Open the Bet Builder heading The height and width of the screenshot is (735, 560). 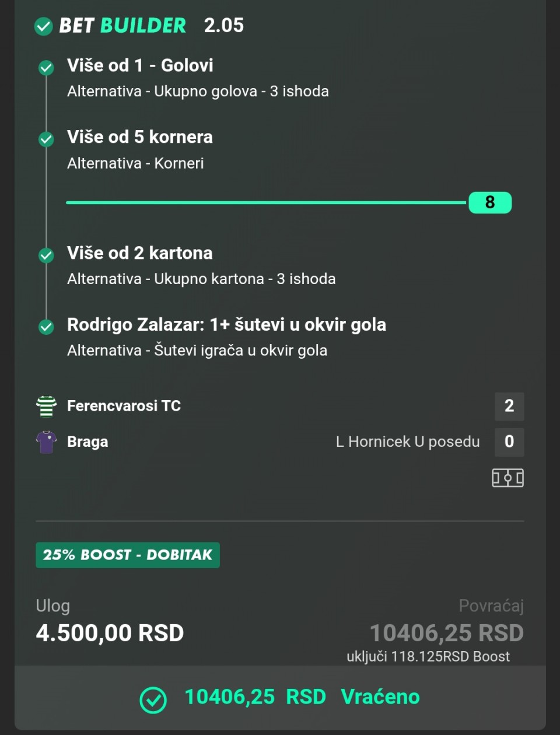click(123, 26)
